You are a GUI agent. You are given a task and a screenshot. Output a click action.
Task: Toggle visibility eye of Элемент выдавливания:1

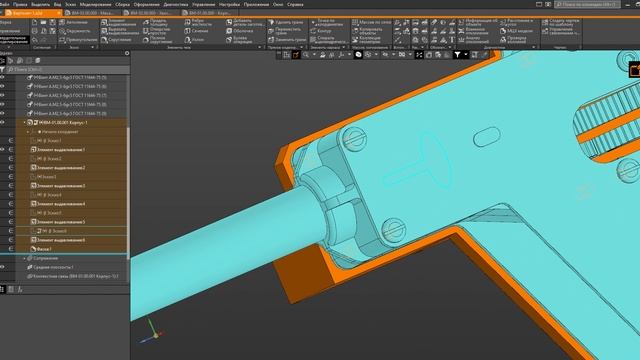[2, 149]
